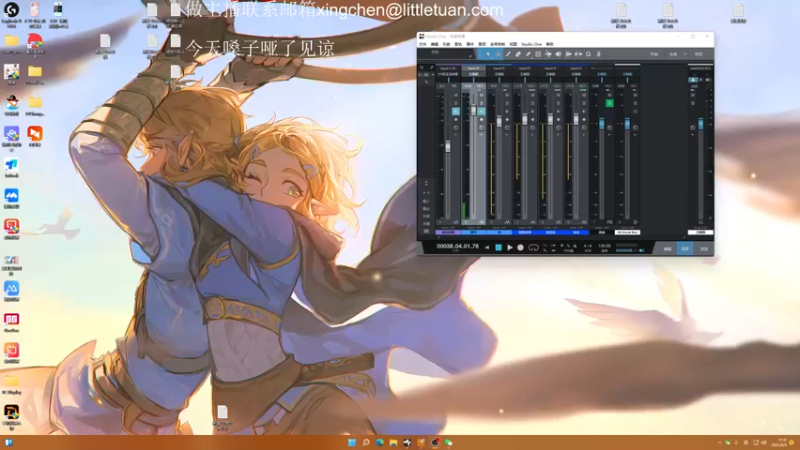
Task: Mute the highlighted mixer channel 2
Action: (x=481, y=95)
